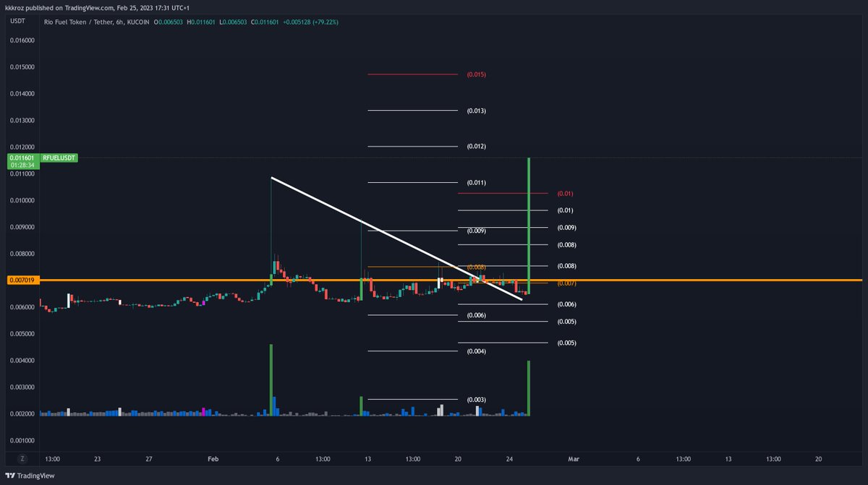Click 0.012000 on the price axis
The image size is (868, 485).
pos(22,147)
